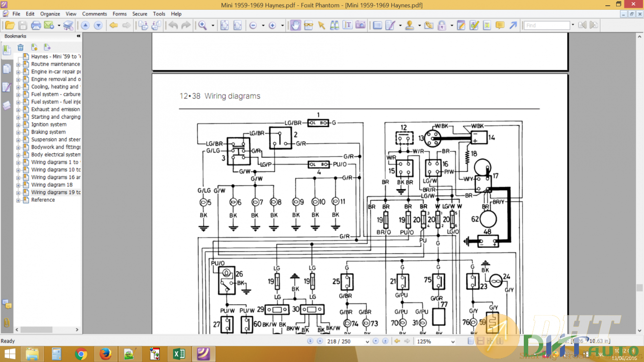Click the Scan icon in the toolbar
The image size is (644, 362).
coord(68,25)
